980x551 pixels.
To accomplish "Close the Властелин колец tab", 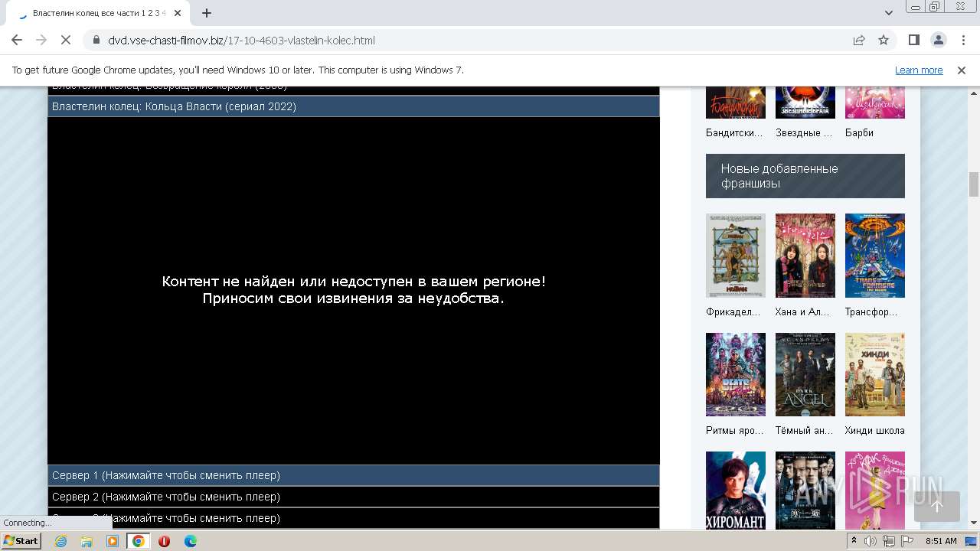I will (178, 13).
